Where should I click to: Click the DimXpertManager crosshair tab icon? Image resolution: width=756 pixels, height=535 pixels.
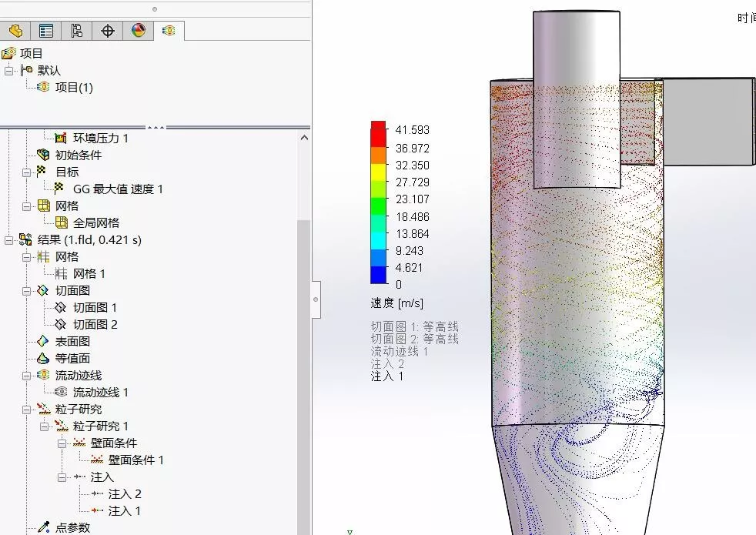(x=108, y=31)
